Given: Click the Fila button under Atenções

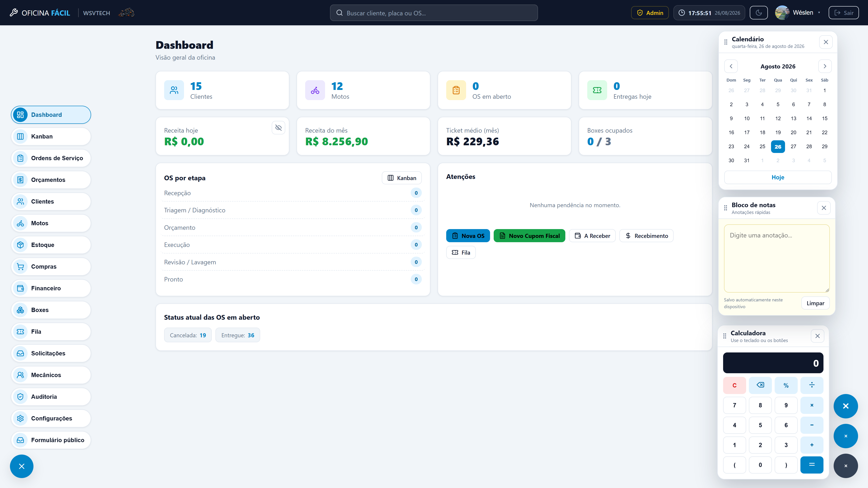Looking at the screenshot, I should [461, 253].
